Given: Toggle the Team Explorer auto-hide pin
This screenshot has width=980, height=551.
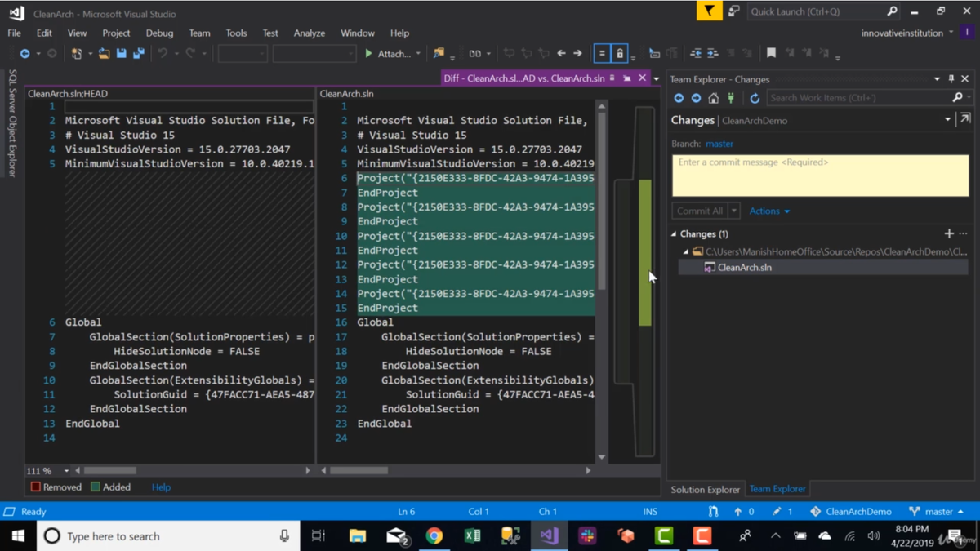Looking at the screenshot, I should 951,79.
